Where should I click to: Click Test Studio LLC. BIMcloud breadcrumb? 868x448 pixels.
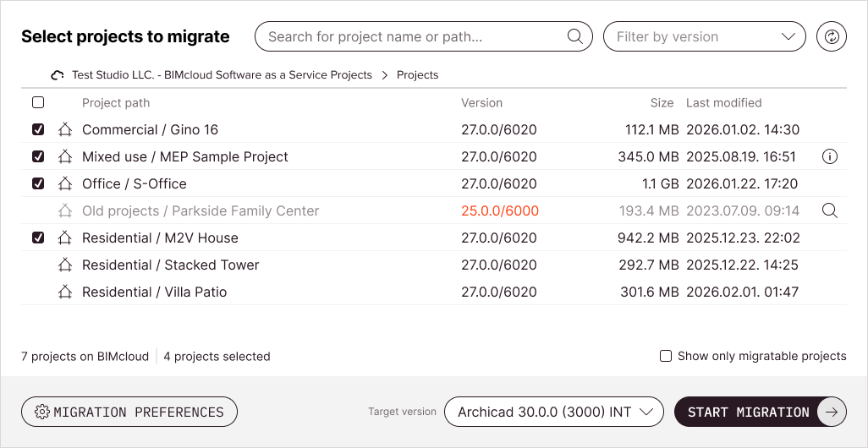(x=222, y=74)
